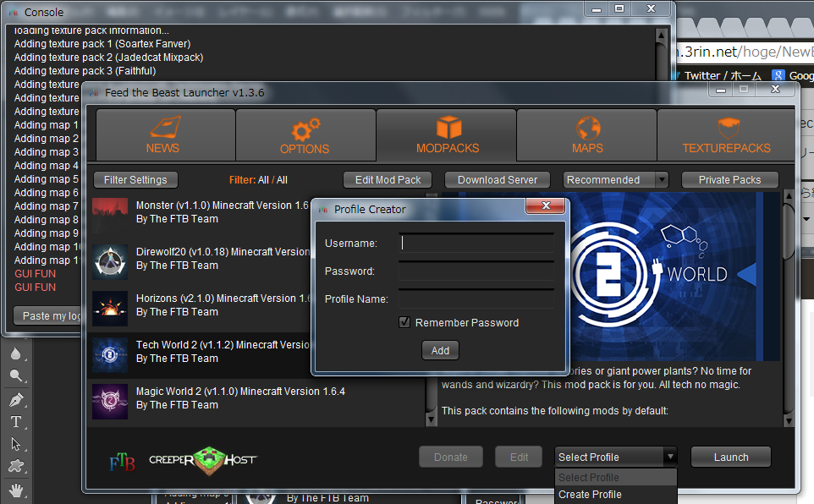Image resolution: width=814 pixels, height=504 pixels.
Task: Click the Google bookmark icon in the browser
Action: [x=778, y=76]
